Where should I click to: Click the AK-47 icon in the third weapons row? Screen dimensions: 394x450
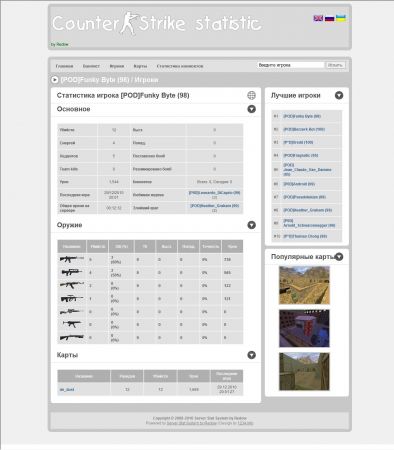pos(71,285)
